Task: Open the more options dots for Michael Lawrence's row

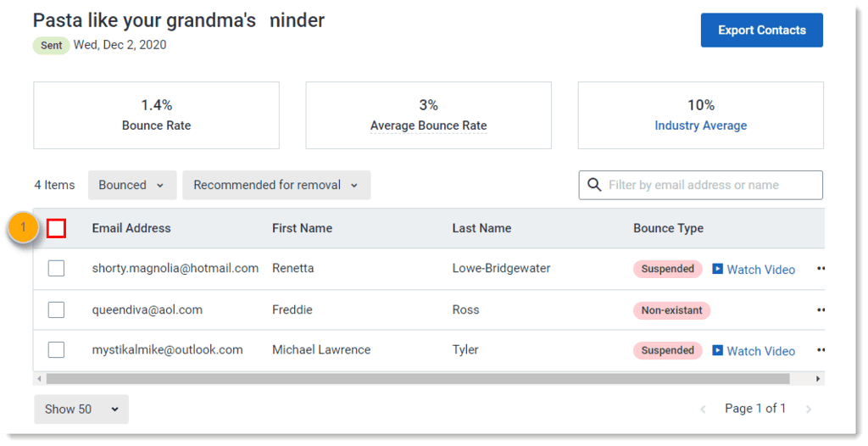Action: tap(820, 350)
